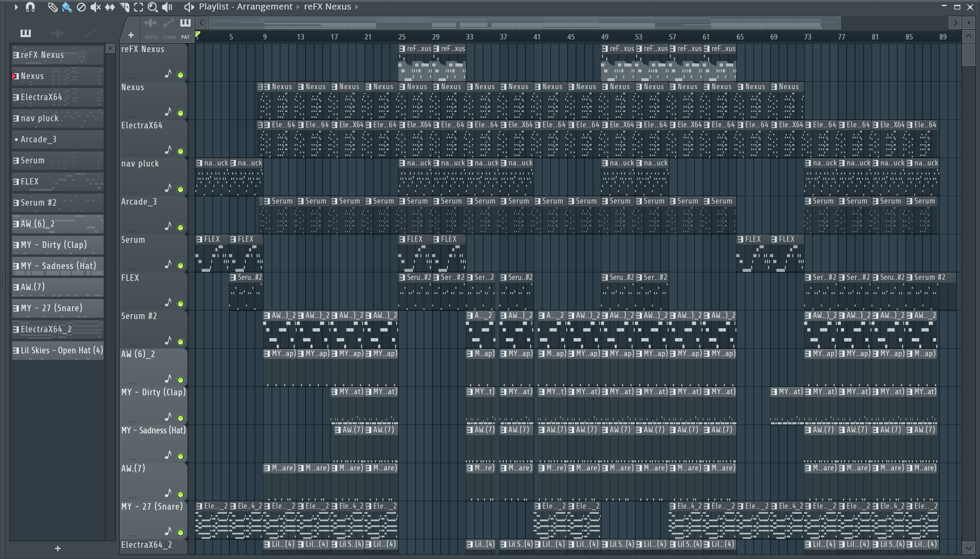Image resolution: width=980 pixels, height=559 pixels.
Task: Select Arcade_3 pattern in picker
Action: [58, 139]
